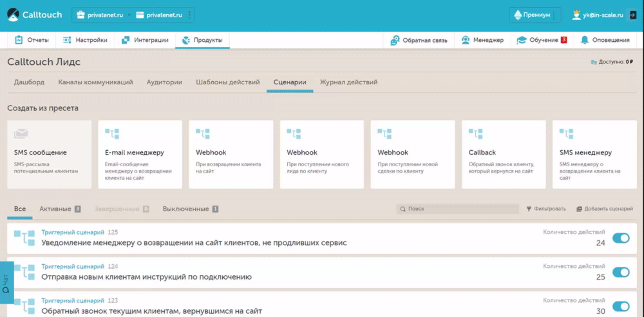Open scenario Уведомление менеджеру о возвращении на сайт

pyautogui.click(x=194, y=242)
